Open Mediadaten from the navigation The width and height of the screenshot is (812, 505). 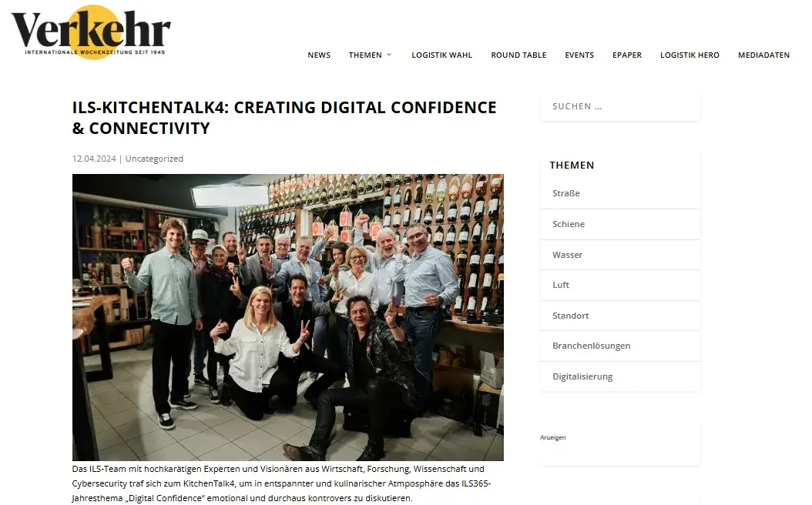[x=763, y=55]
